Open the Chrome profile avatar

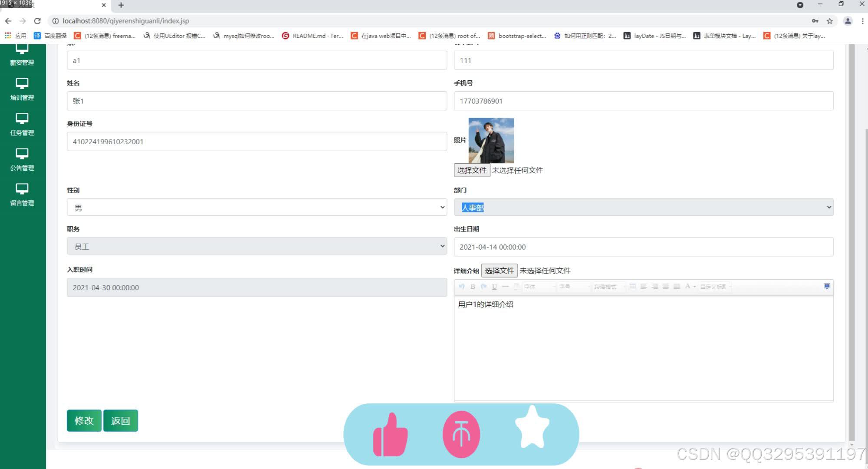tap(848, 21)
